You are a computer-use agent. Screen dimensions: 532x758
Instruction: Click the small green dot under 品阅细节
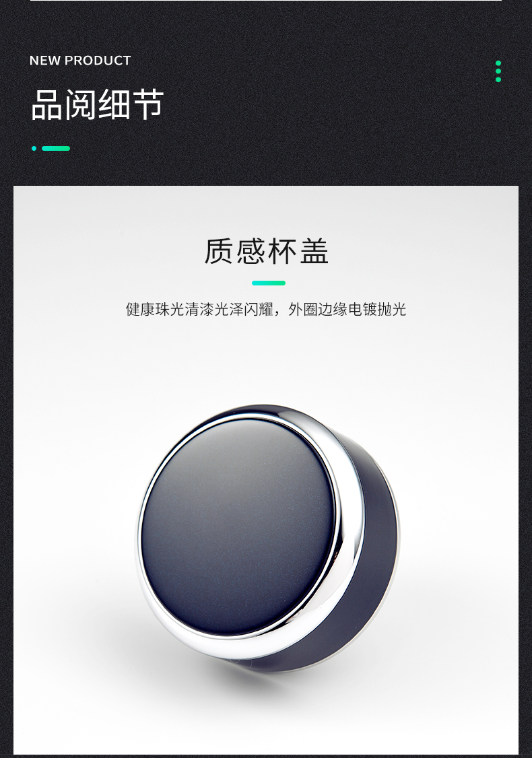[34, 148]
